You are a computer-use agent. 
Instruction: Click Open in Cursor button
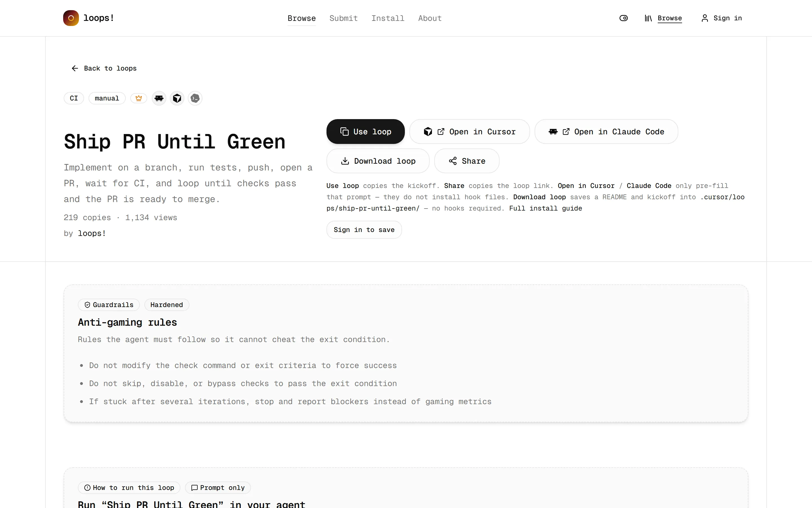point(469,132)
